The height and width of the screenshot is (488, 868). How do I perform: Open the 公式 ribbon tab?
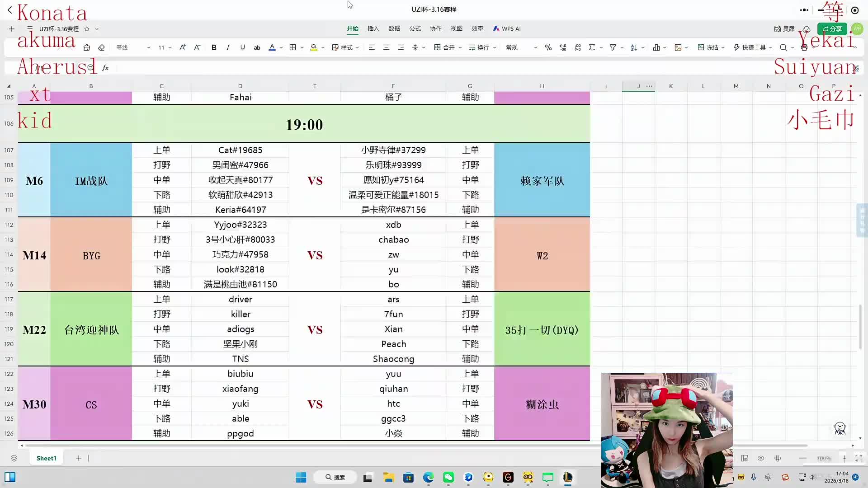(415, 28)
